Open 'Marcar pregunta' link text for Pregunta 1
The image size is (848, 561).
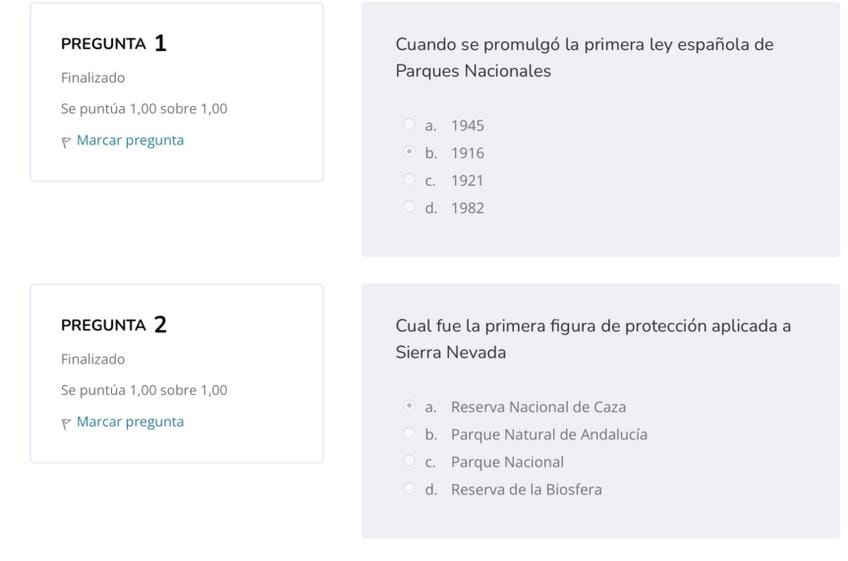pos(130,140)
